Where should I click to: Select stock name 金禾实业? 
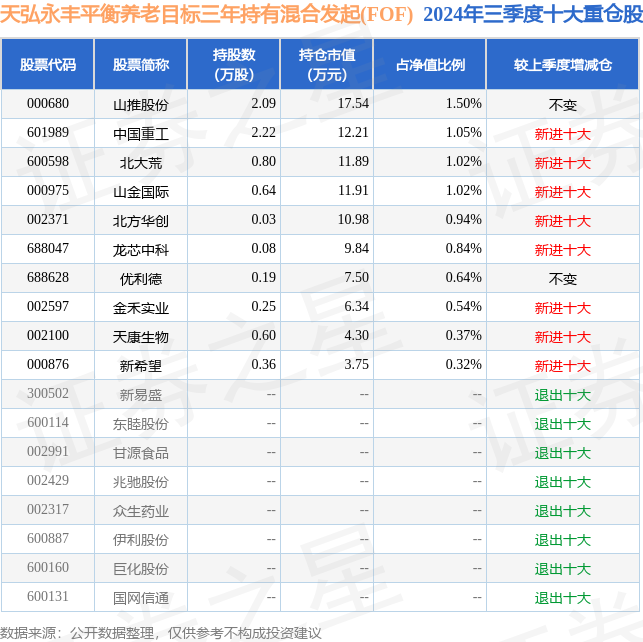pos(141,308)
